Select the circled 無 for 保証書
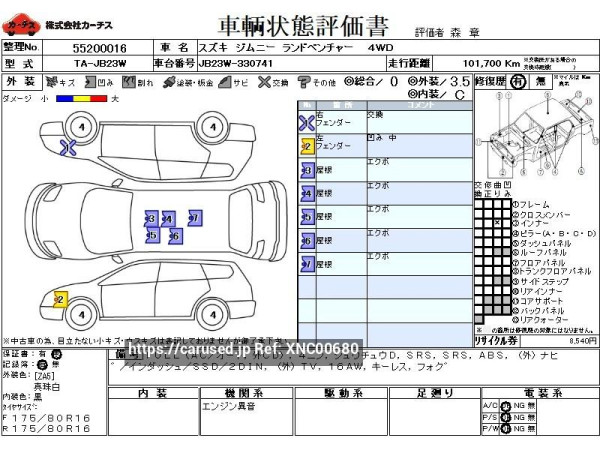The image size is (600, 450). 57,354
